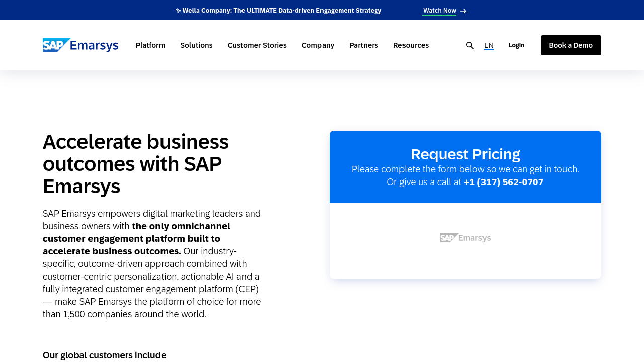
Task: Open the EN language selector
Action: (489, 45)
